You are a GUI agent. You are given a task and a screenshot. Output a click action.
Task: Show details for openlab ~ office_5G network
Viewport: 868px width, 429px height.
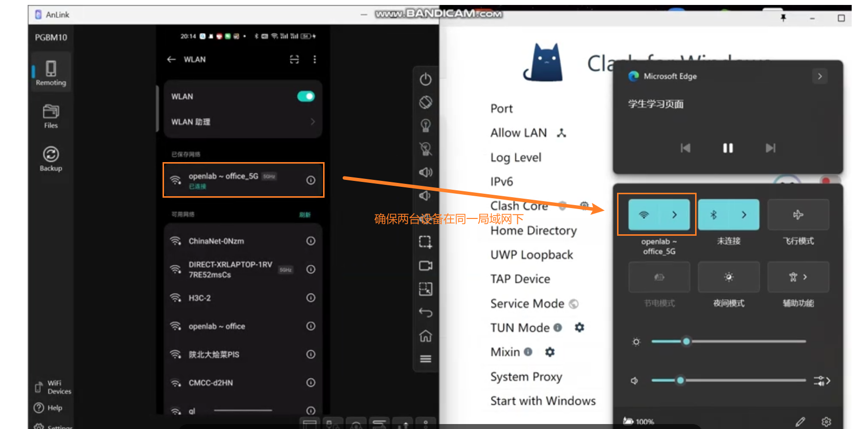tap(311, 180)
